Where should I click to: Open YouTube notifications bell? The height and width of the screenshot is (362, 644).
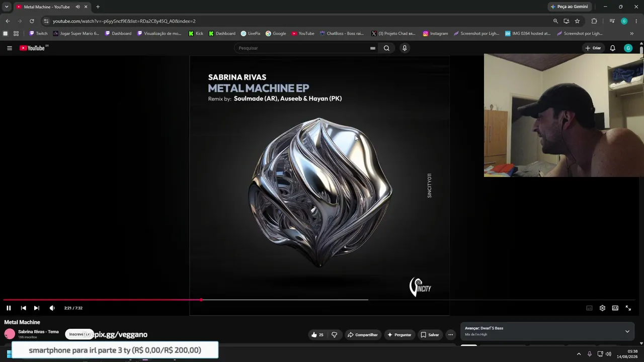[x=613, y=48]
